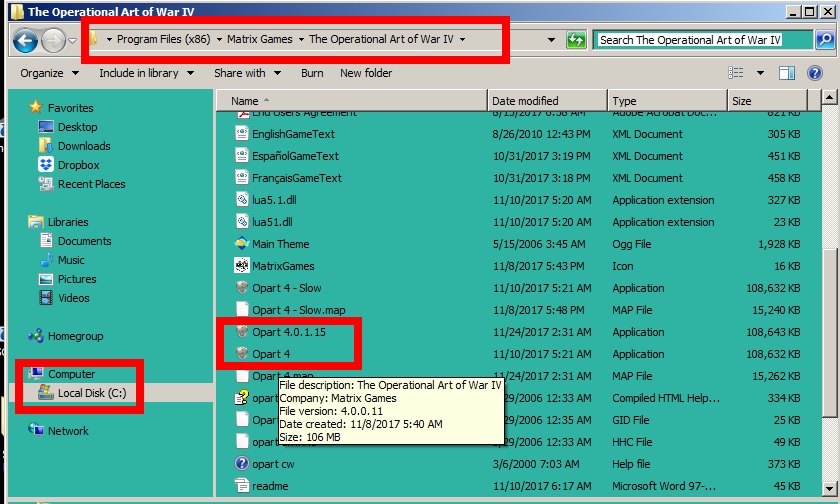Open the address bar history dropdown arrow
840x504 pixels.
(x=551, y=40)
